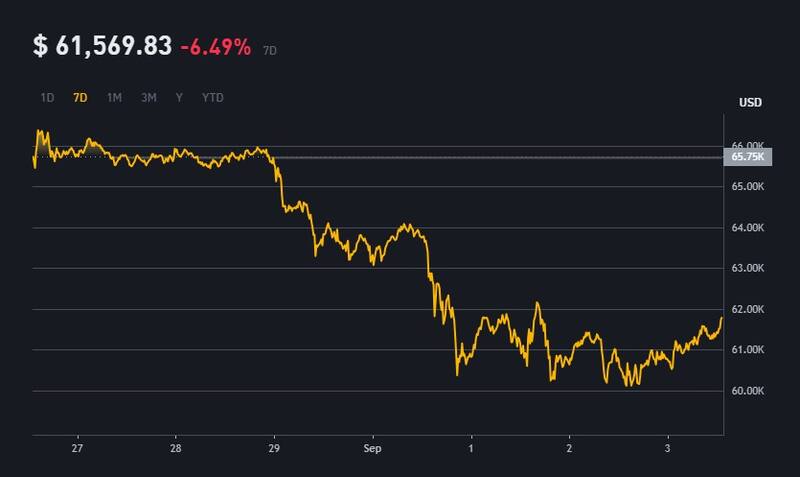Click the 29 date axis label

click(x=275, y=451)
